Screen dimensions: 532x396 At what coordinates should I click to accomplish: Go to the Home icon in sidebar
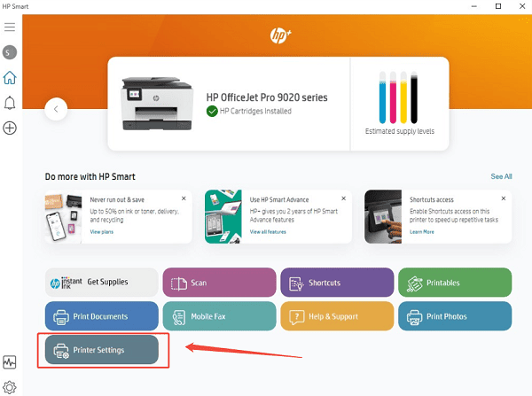pyautogui.click(x=10, y=78)
